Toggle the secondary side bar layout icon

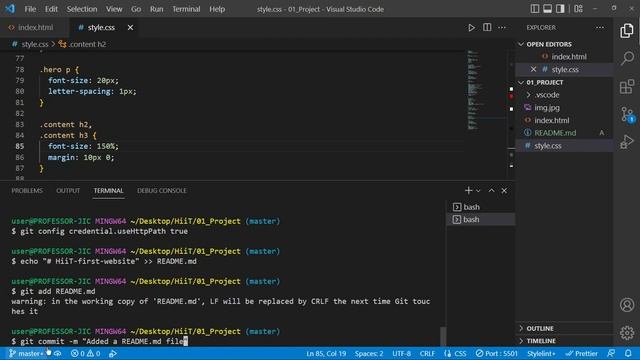560,9
